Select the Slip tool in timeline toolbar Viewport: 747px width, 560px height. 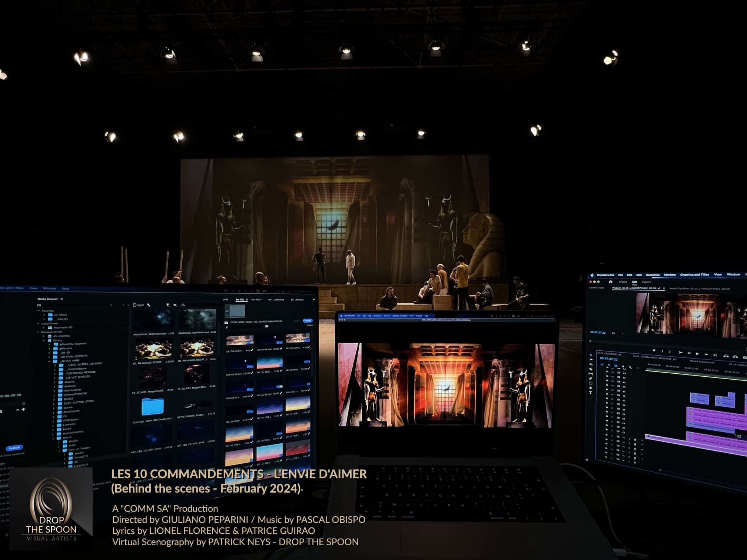click(591, 374)
